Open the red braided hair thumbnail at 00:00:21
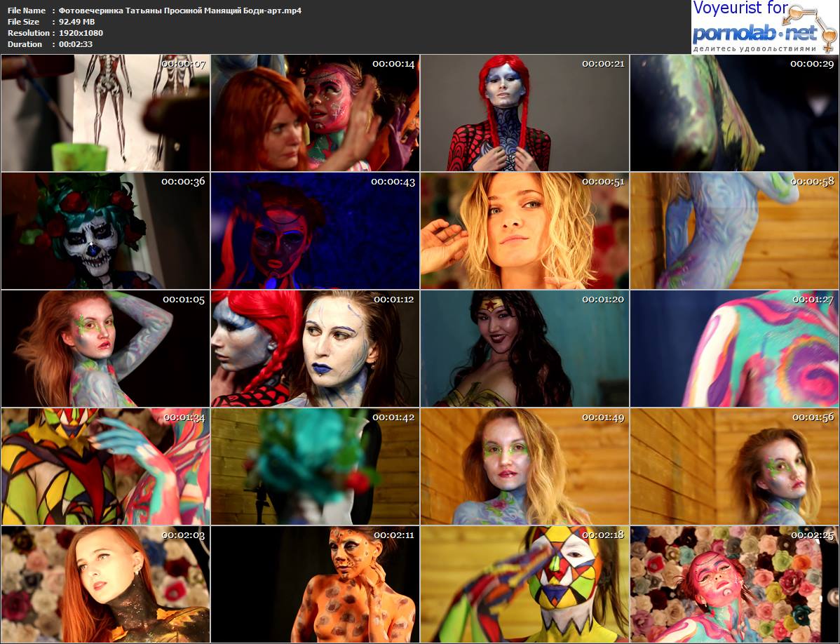Screen dimensions: 840x644 click(524, 113)
